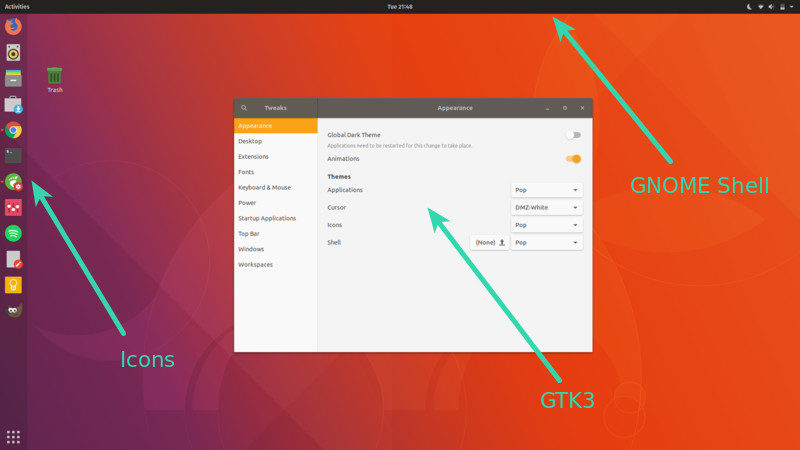Open the Icons theme dropdown
Screen dimensions: 800x450
546,225
